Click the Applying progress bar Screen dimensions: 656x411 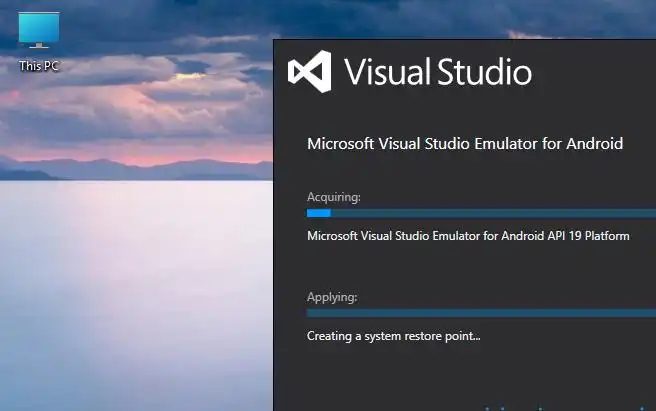(x=481, y=313)
